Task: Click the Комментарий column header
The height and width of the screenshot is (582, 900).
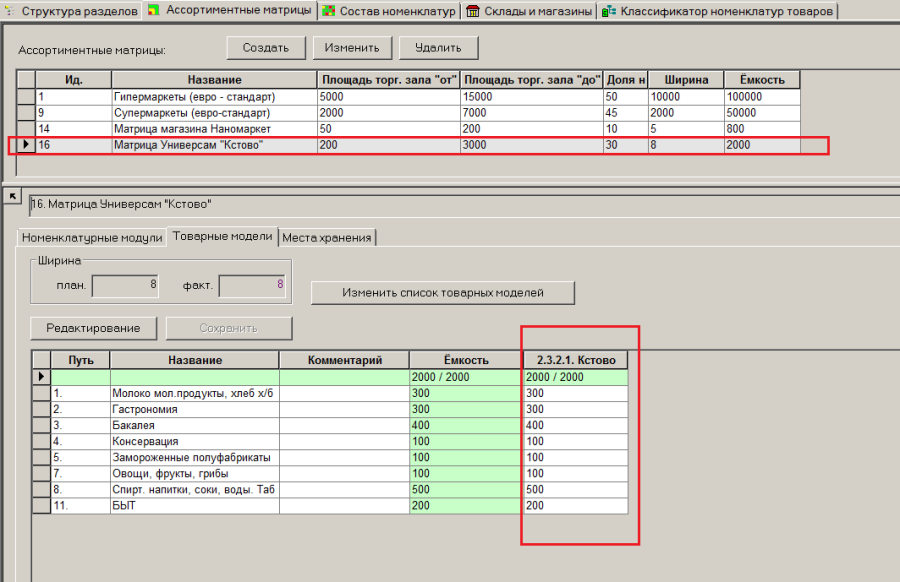Action: pos(344,360)
